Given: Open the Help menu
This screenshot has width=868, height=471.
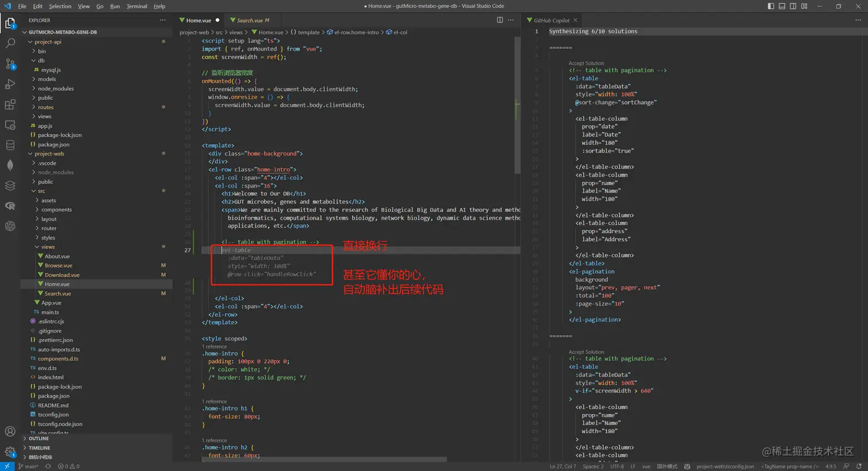Looking at the screenshot, I should coord(160,6).
